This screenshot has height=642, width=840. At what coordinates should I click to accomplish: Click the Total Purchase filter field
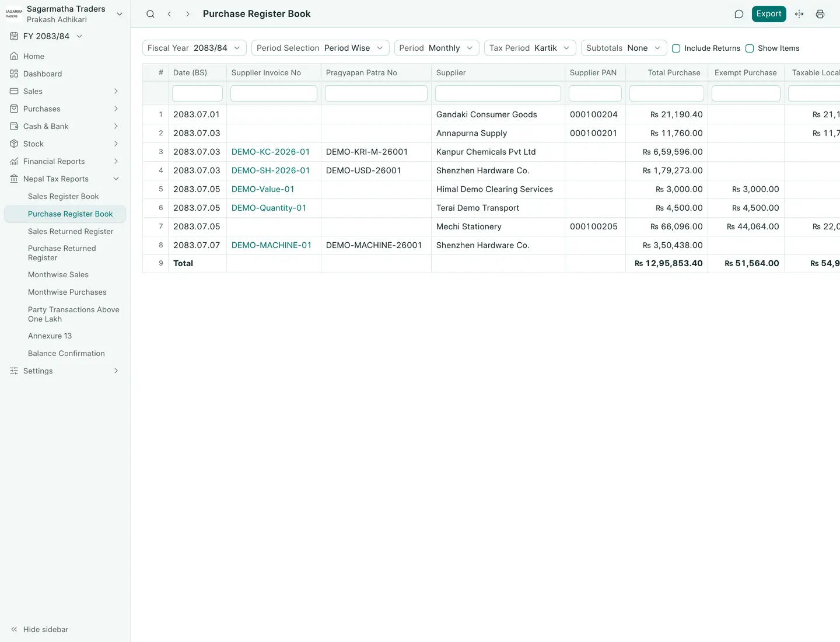pos(667,93)
